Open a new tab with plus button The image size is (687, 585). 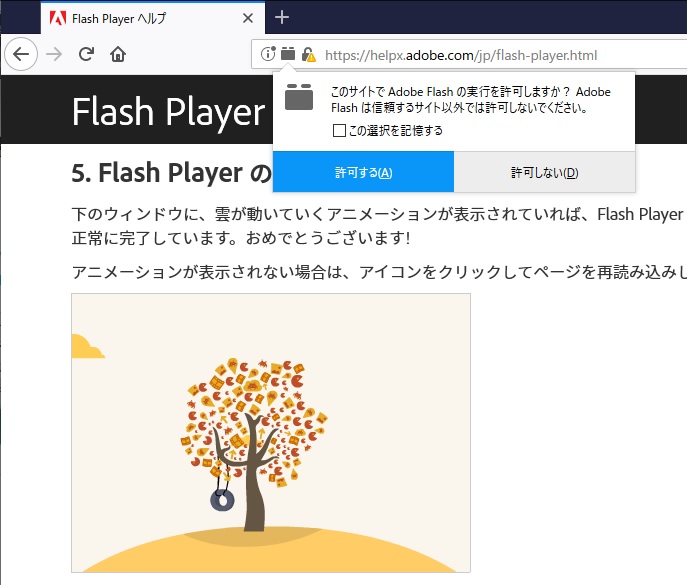pyautogui.click(x=282, y=17)
